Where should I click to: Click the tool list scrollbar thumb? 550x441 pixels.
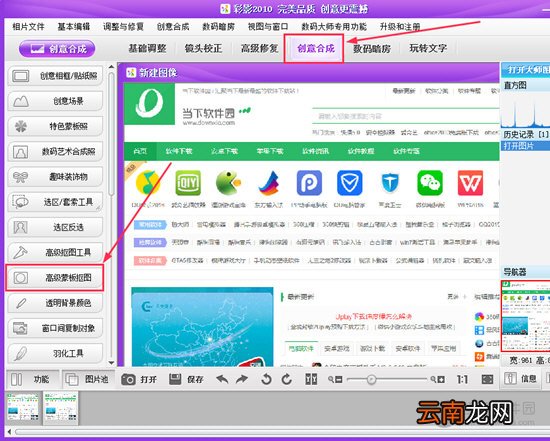click(111, 133)
